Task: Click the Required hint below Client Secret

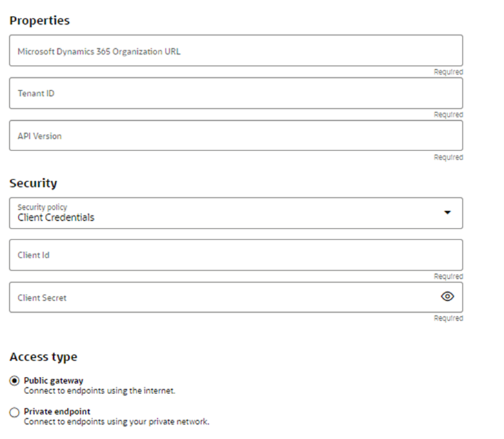Action: click(448, 318)
